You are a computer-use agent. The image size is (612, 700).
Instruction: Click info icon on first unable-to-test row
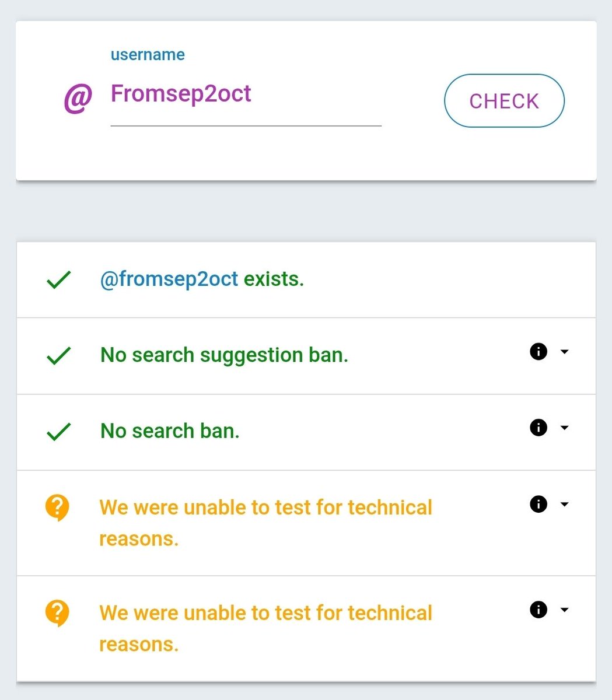coord(538,504)
